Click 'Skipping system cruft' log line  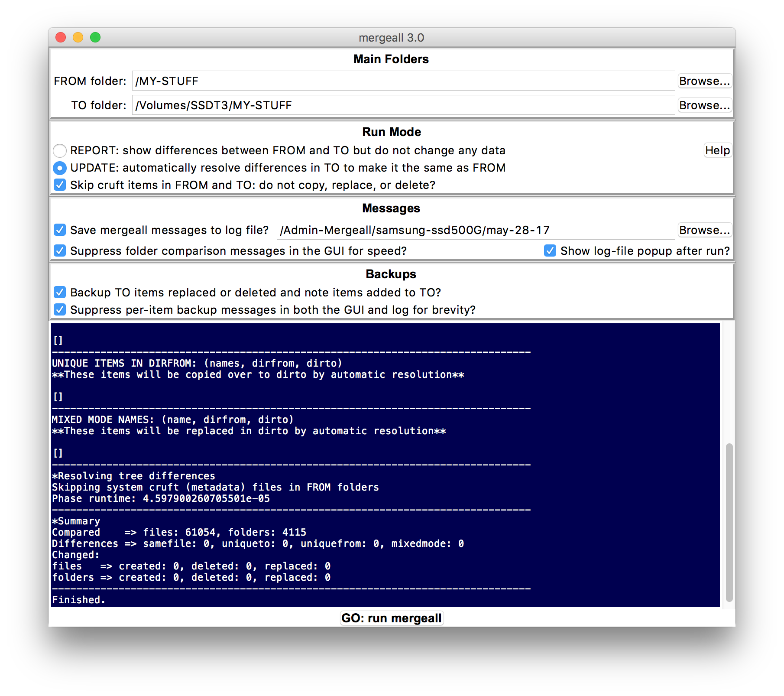point(216,488)
